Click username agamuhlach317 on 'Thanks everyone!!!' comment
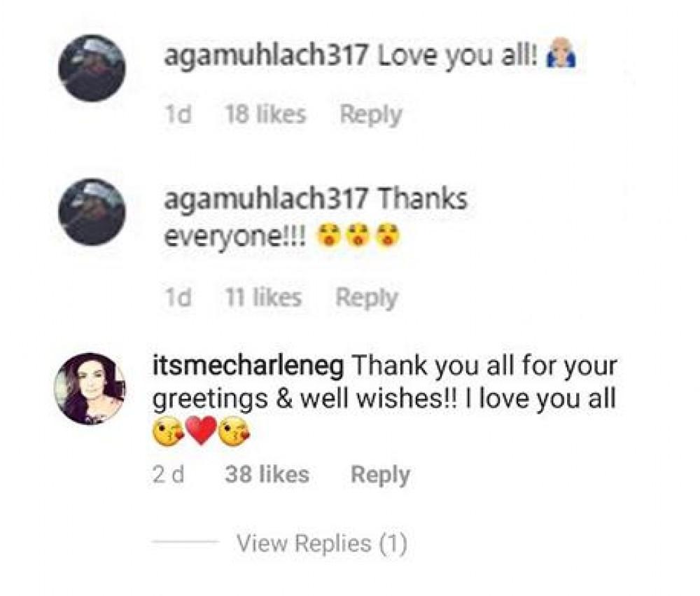The width and height of the screenshot is (700, 596). 266,200
